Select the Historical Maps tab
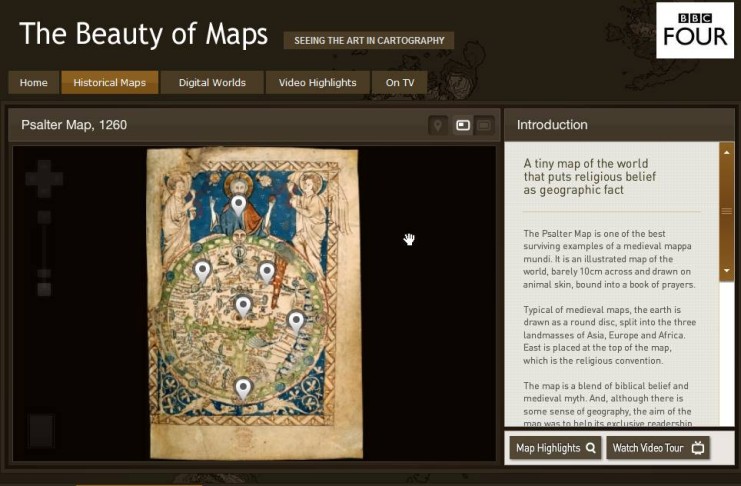The height and width of the screenshot is (486, 741). tap(110, 83)
